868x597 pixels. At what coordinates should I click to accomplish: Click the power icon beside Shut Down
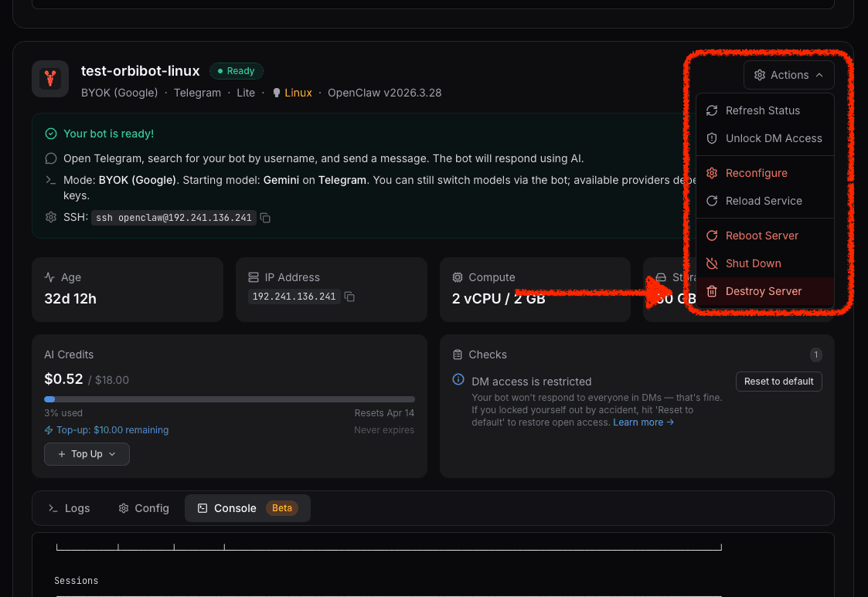point(711,263)
